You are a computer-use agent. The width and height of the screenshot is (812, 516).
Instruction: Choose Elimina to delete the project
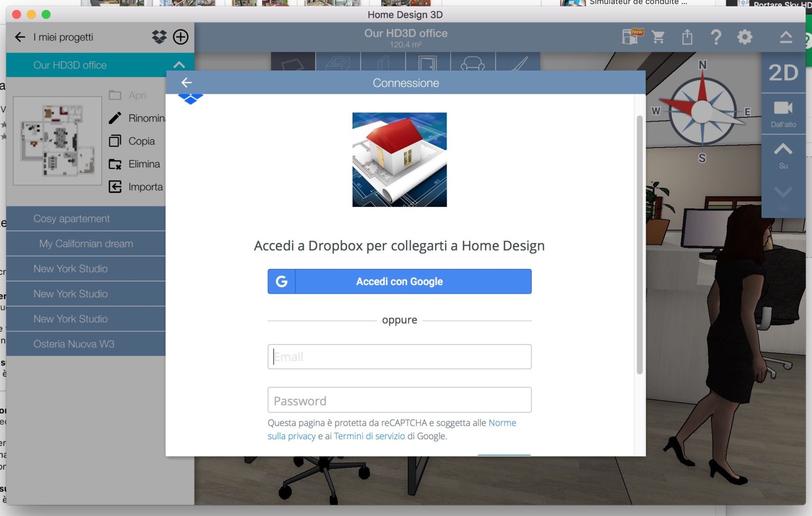[134, 164]
